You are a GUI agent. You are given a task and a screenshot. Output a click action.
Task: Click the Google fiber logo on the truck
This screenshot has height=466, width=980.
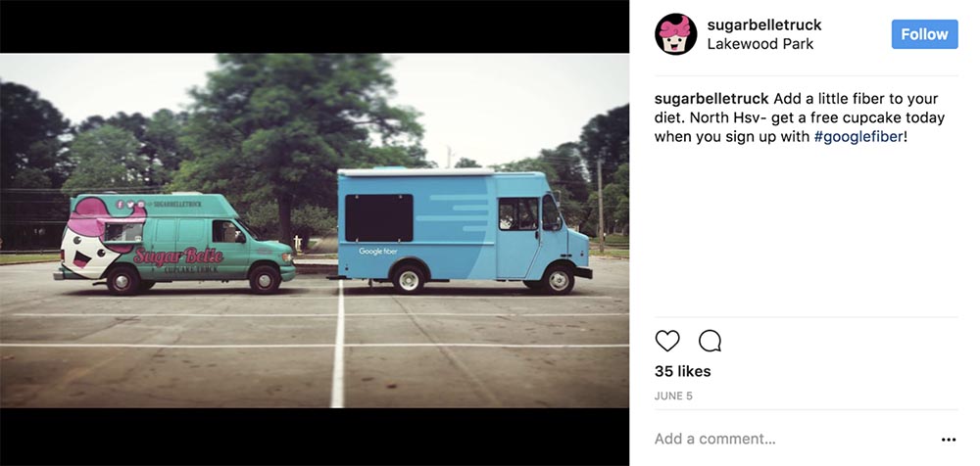pyautogui.click(x=377, y=252)
